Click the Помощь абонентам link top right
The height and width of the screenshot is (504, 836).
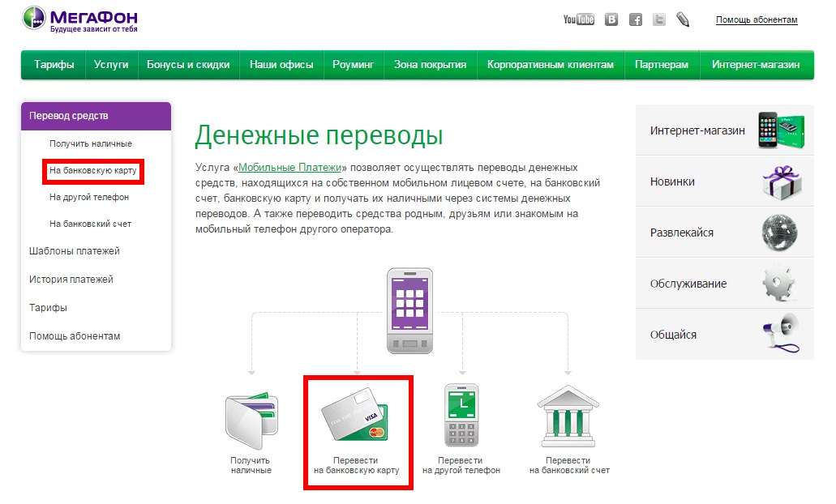click(x=756, y=19)
